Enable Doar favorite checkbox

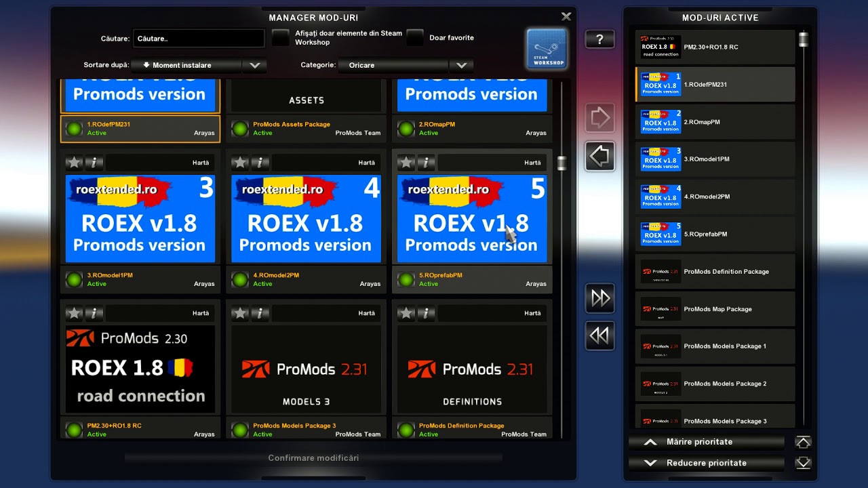(x=415, y=38)
